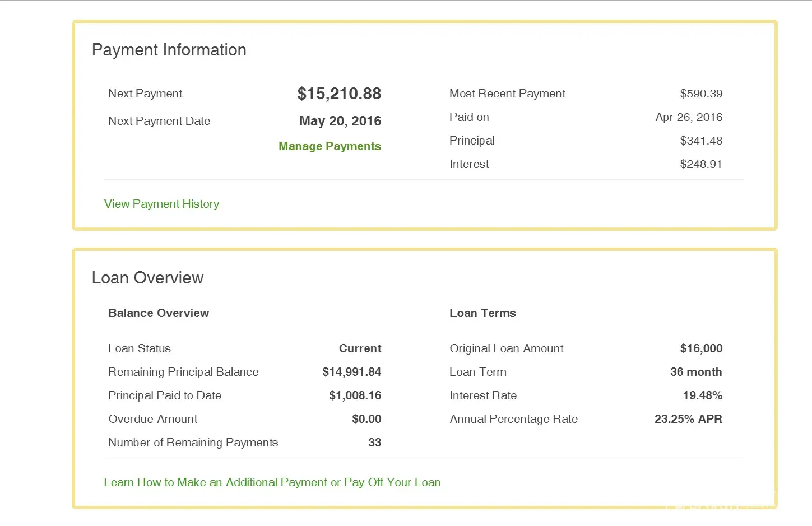Click the May 20, 2016 payment date
Screen dimensions: 812x526
click(340, 121)
